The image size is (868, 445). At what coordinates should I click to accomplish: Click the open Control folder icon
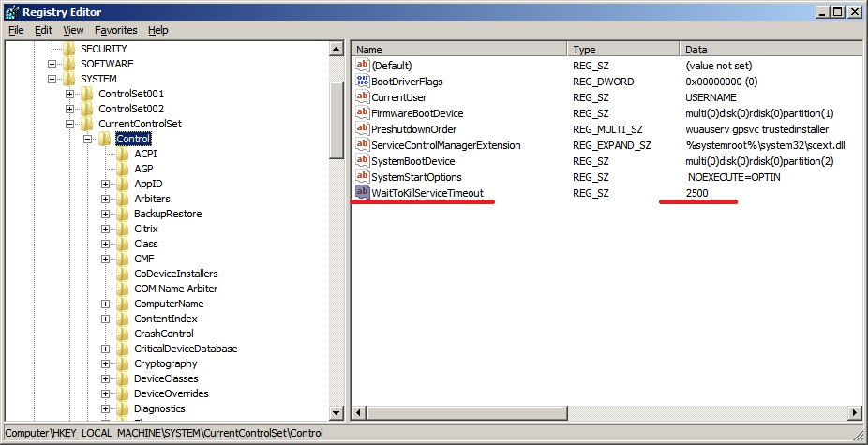point(105,139)
